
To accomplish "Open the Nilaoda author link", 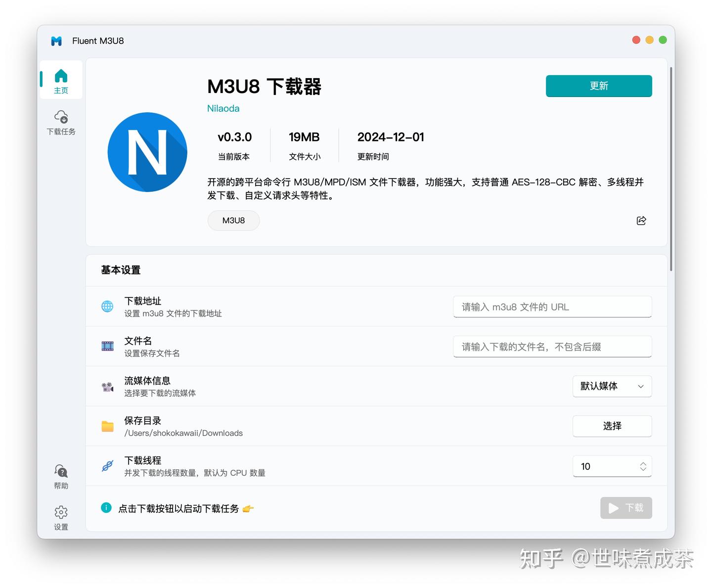I will [223, 108].
